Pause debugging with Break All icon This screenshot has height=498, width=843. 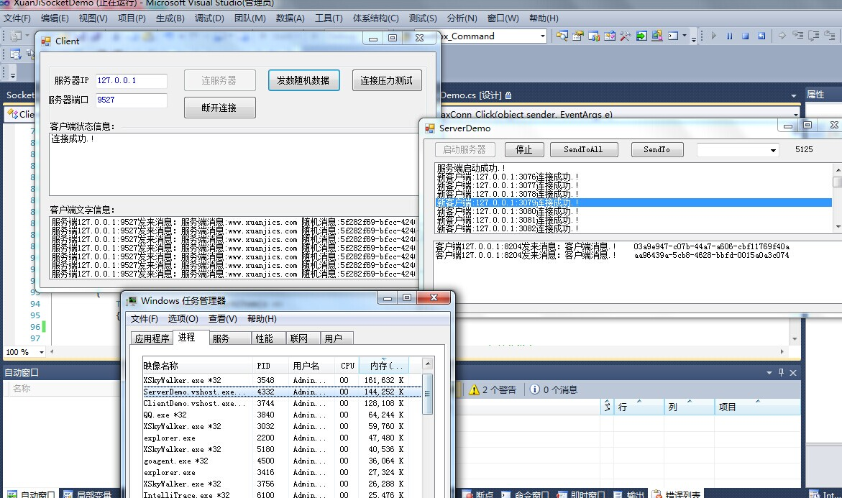(x=730, y=36)
